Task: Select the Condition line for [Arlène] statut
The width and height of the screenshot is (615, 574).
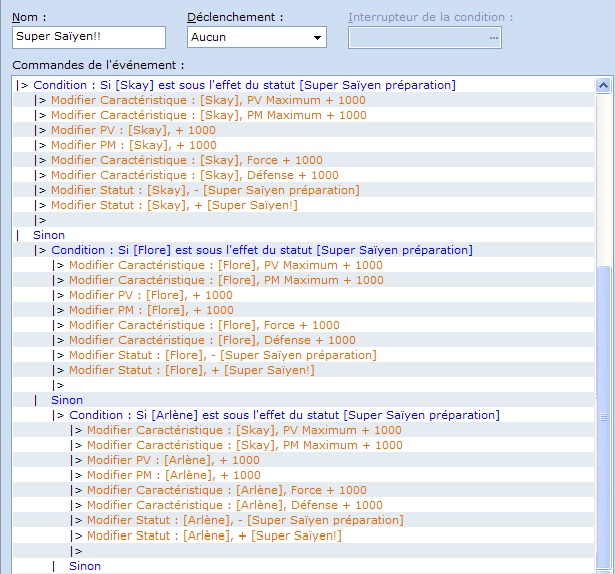Action: (x=304, y=415)
